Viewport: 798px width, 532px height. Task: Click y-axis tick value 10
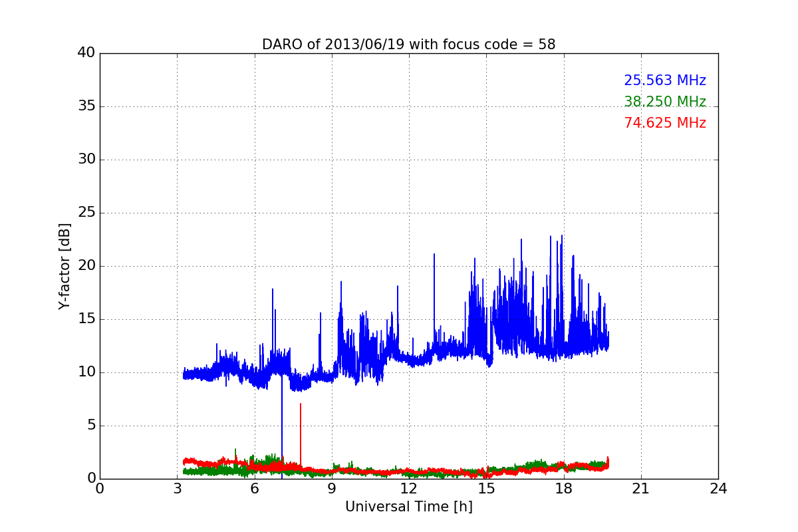[x=86, y=372]
